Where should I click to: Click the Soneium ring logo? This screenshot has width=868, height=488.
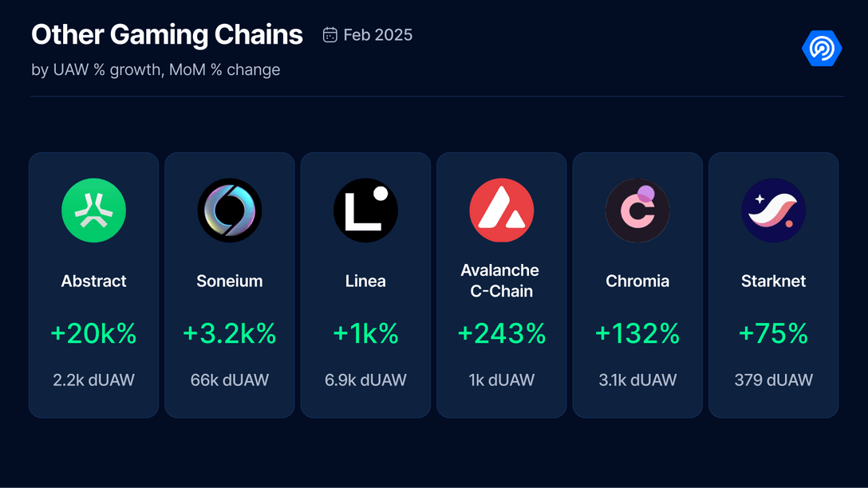click(x=230, y=211)
